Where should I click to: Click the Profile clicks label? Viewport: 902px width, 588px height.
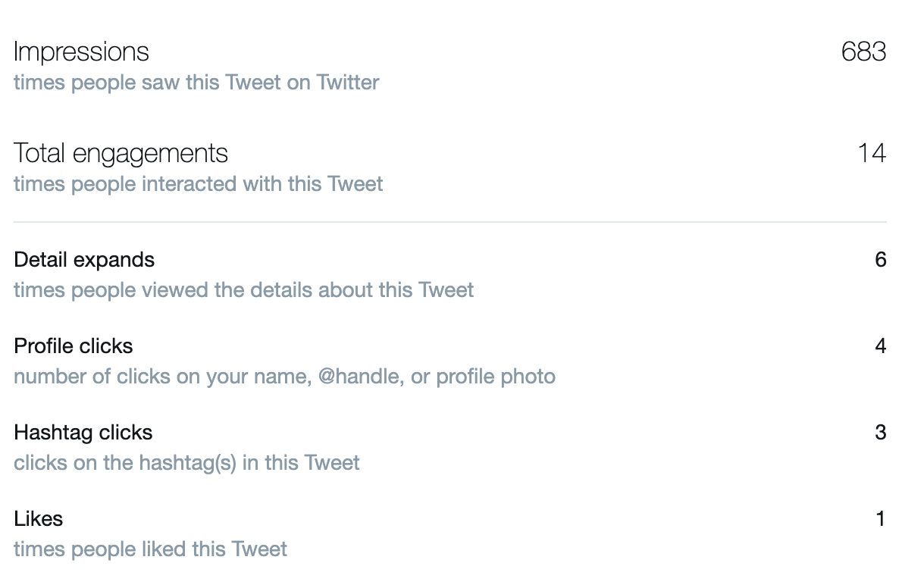tap(74, 346)
